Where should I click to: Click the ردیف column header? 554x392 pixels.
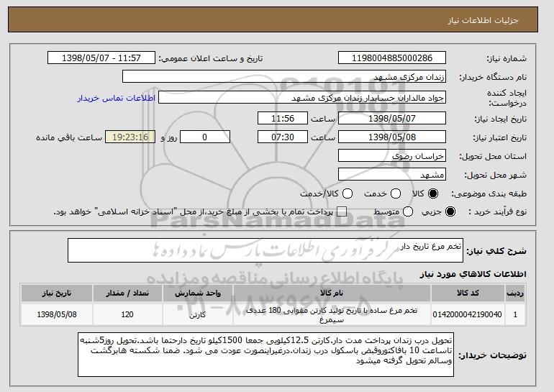pyautogui.click(x=515, y=293)
